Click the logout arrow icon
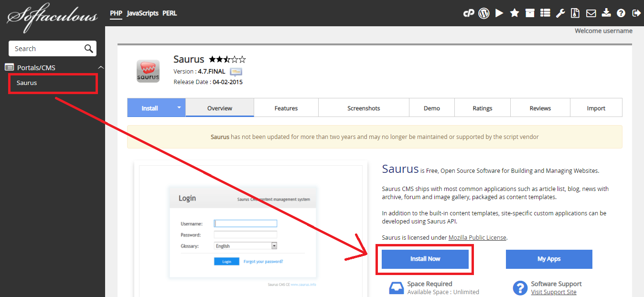 tap(636, 13)
